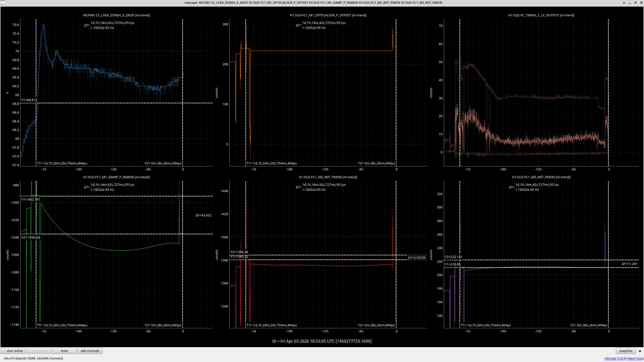The image size is (644, 362).
Task: Select the Y2=1384.36 cursor in M2_WIT_PMON plot
Action: [x=239, y=252]
